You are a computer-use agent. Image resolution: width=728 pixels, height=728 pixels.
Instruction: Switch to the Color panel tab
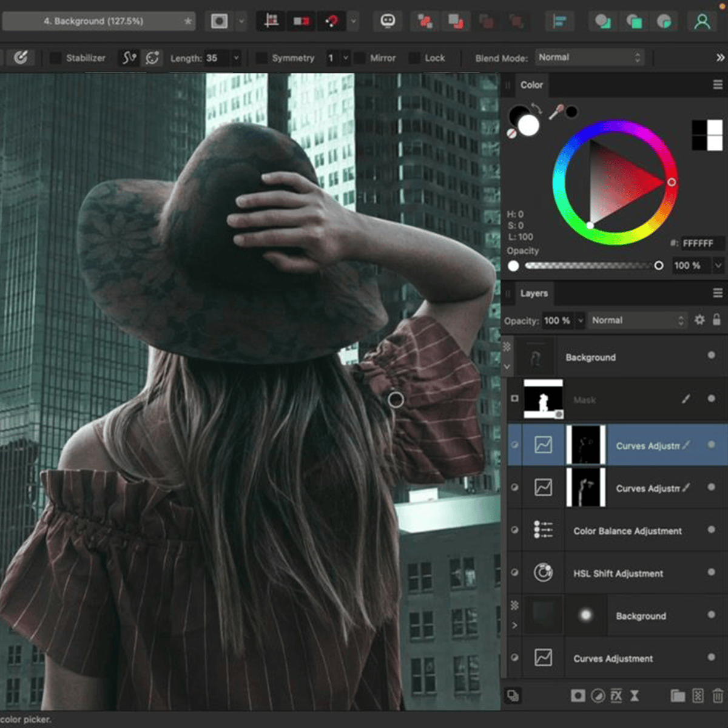pyautogui.click(x=531, y=85)
